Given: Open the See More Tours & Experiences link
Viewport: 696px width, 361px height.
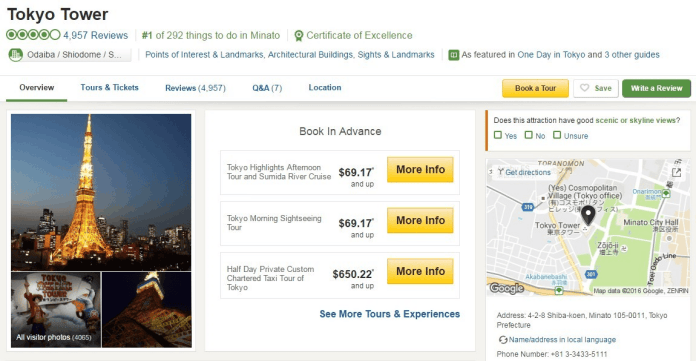Looking at the screenshot, I should 390,314.
